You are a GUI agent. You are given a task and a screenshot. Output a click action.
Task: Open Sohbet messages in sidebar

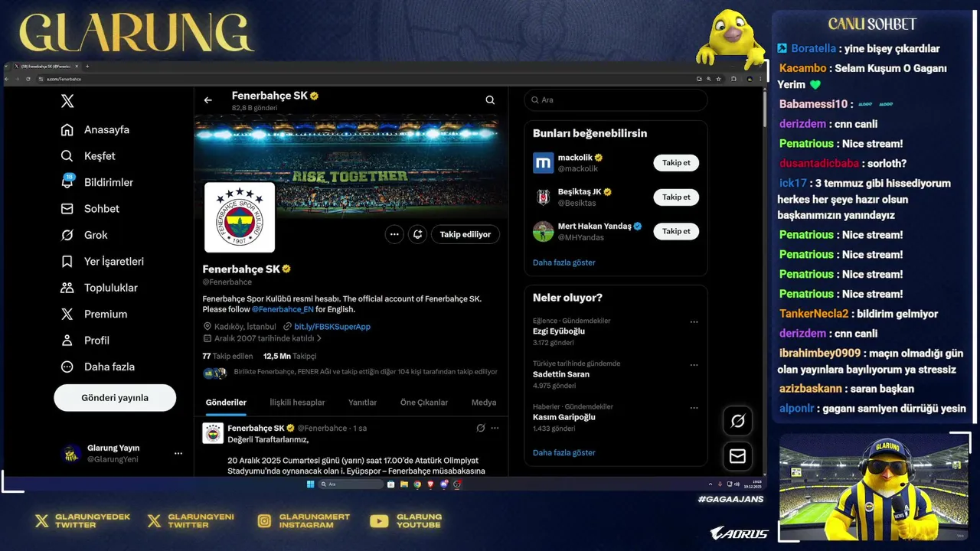(90, 208)
